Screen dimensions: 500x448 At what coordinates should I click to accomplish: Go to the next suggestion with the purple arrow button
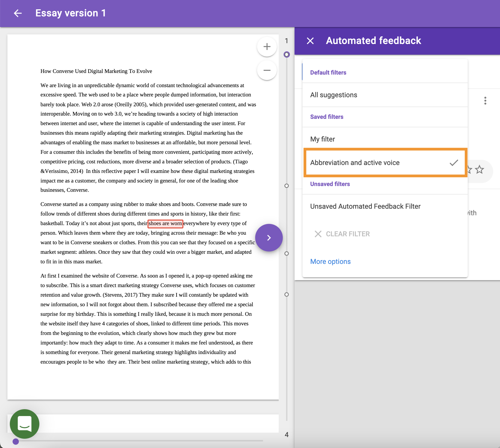[x=269, y=238]
